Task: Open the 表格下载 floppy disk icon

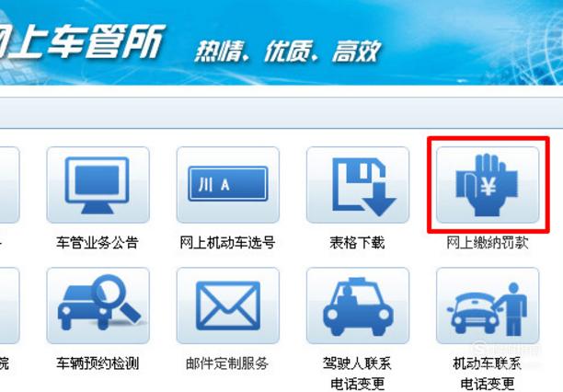Action: (x=358, y=185)
